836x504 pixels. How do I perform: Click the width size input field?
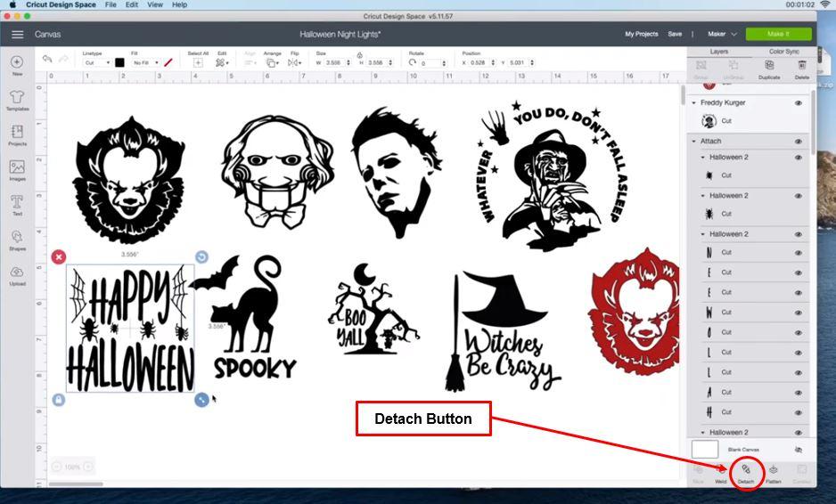pyautogui.click(x=333, y=63)
